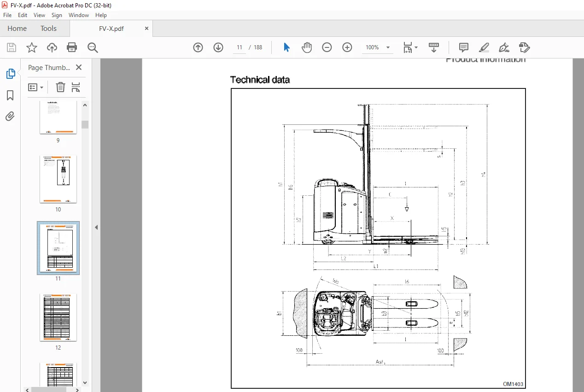Star this file as a favorite

coord(32,47)
